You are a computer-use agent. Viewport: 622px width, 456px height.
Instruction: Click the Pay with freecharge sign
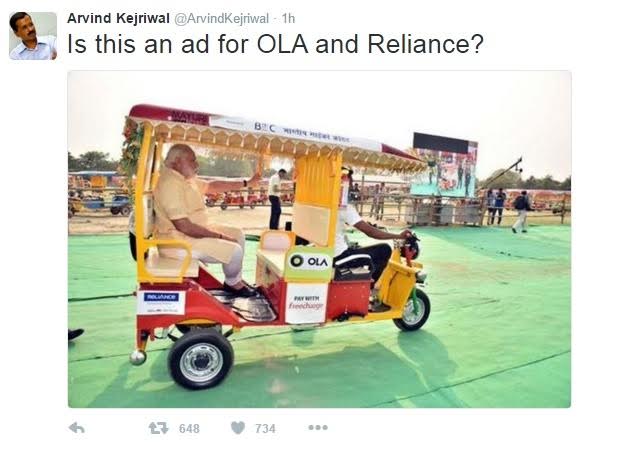pos(306,303)
